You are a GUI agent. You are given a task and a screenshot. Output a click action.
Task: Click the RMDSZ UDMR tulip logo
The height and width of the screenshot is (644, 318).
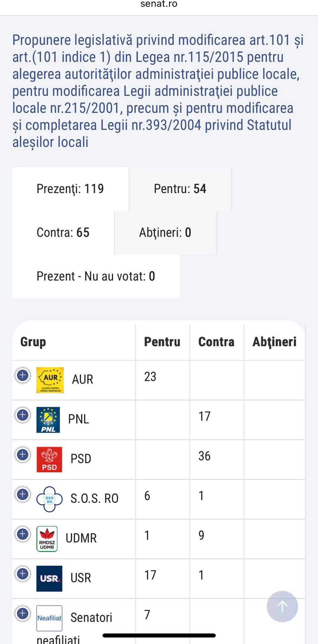click(x=47, y=539)
